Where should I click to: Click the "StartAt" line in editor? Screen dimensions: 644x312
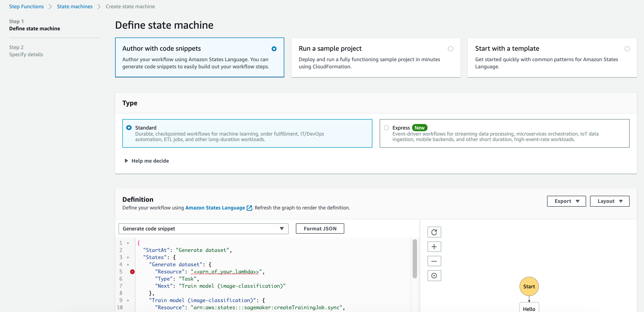point(187,250)
